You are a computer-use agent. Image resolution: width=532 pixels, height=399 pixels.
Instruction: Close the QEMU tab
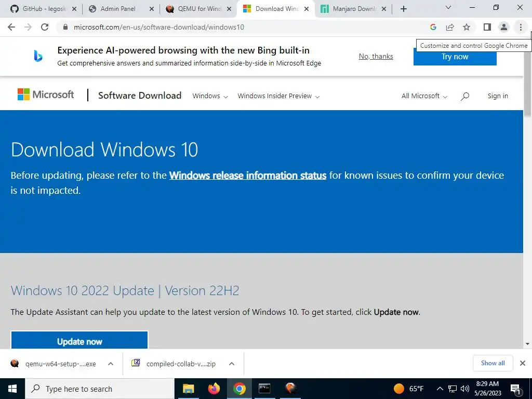pyautogui.click(x=229, y=9)
